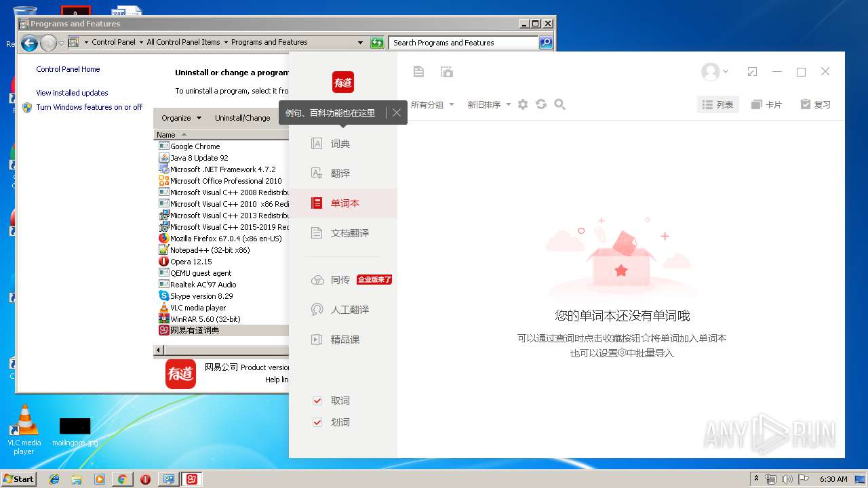Open VLC media player desktop shortcut
Screen dimensions: 868x488
click(x=24, y=429)
